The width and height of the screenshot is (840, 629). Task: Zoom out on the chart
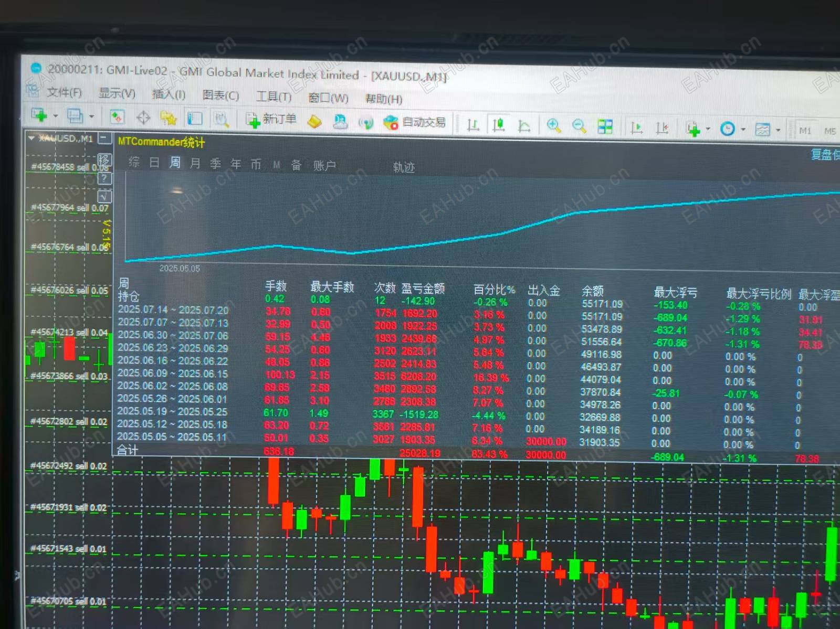(579, 126)
